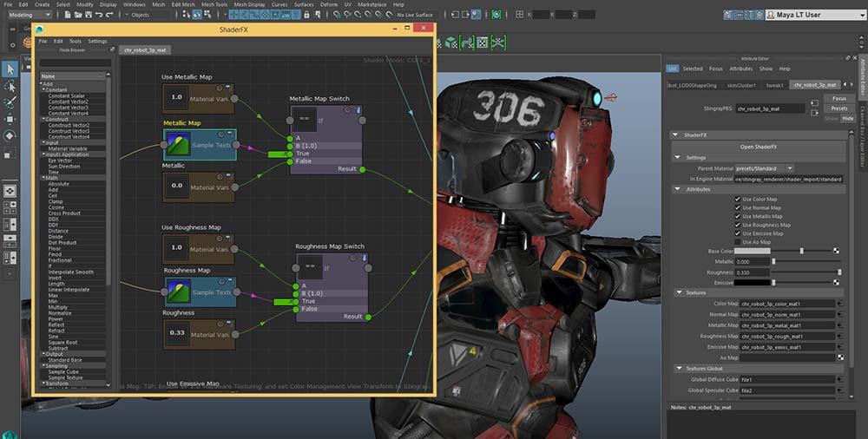Screen dimensions: 868x439
Task: Choose the Paint selection tool
Action: (10, 102)
